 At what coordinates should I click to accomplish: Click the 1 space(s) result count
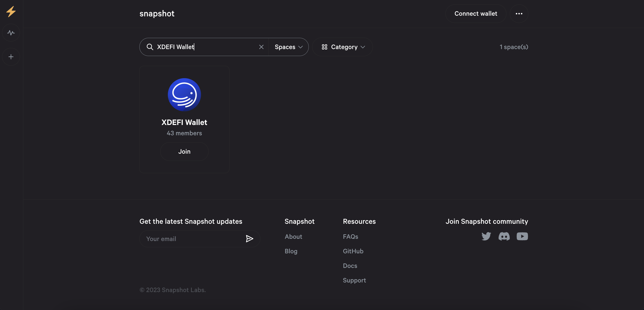coord(514,47)
